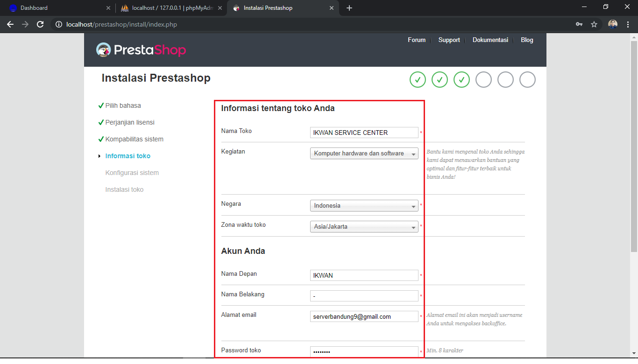
Task: Click first completed step circle
Action: 418,80
